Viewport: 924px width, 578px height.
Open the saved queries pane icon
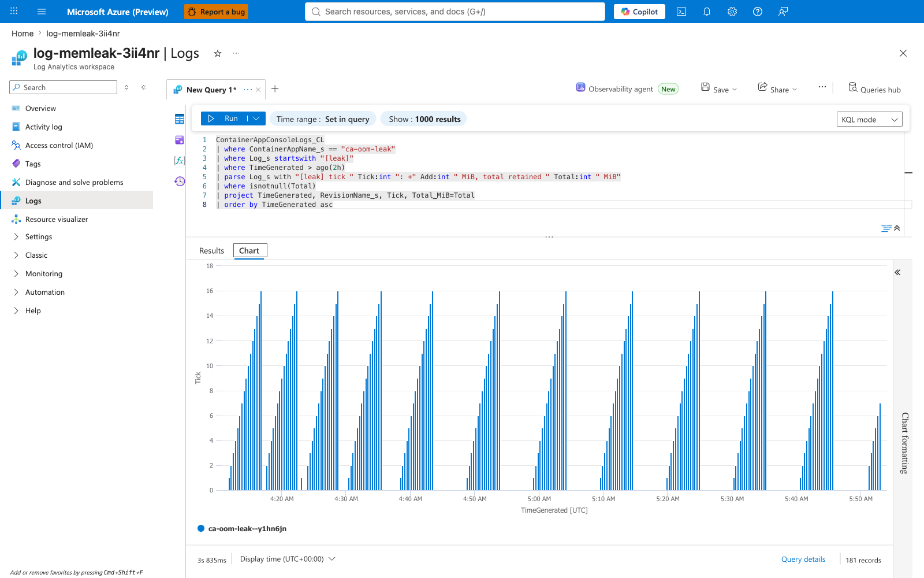(180, 140)
